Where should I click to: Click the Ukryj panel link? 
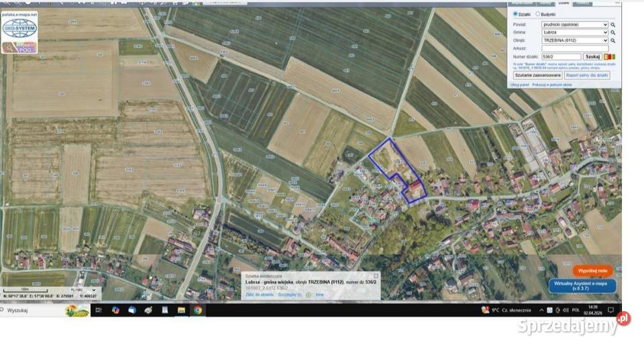click(519, 85)
